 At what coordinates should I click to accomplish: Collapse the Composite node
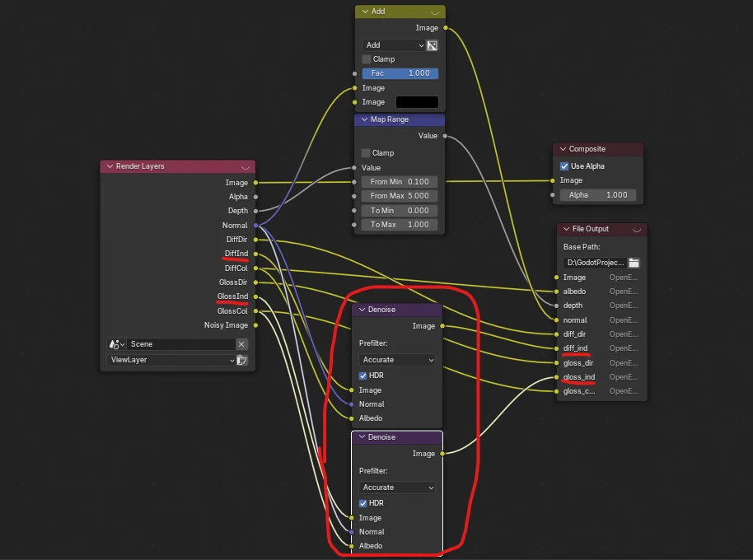click(x=562, y=150)
